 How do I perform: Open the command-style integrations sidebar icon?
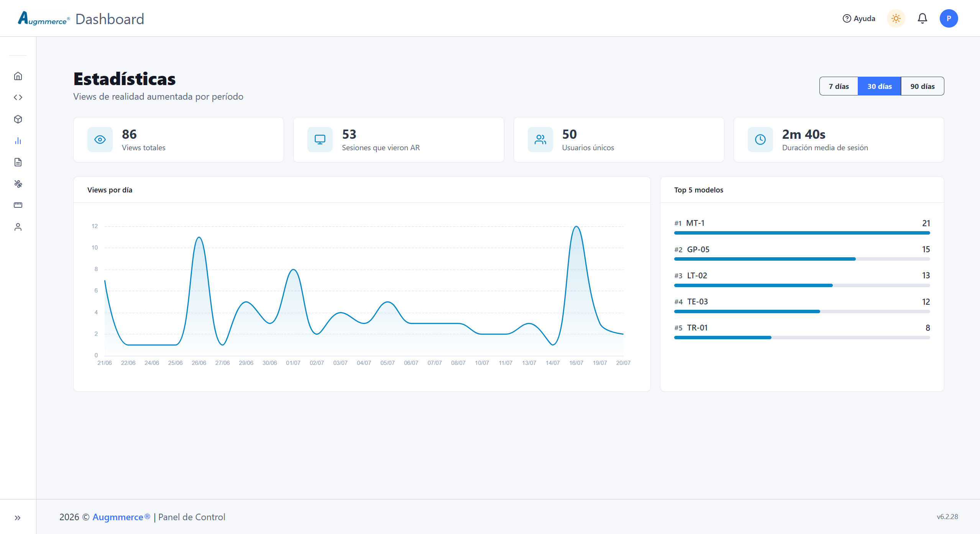pyautogui.click(x=18, y=184)
